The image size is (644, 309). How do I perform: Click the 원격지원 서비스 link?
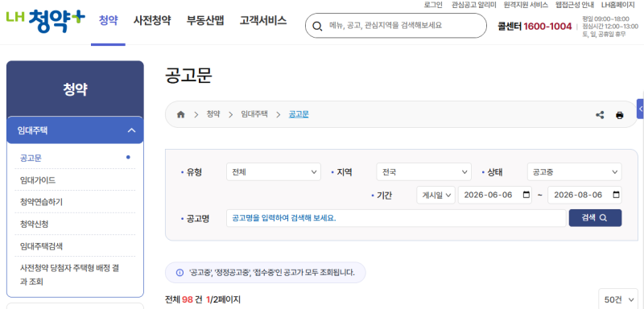point(526,5)
